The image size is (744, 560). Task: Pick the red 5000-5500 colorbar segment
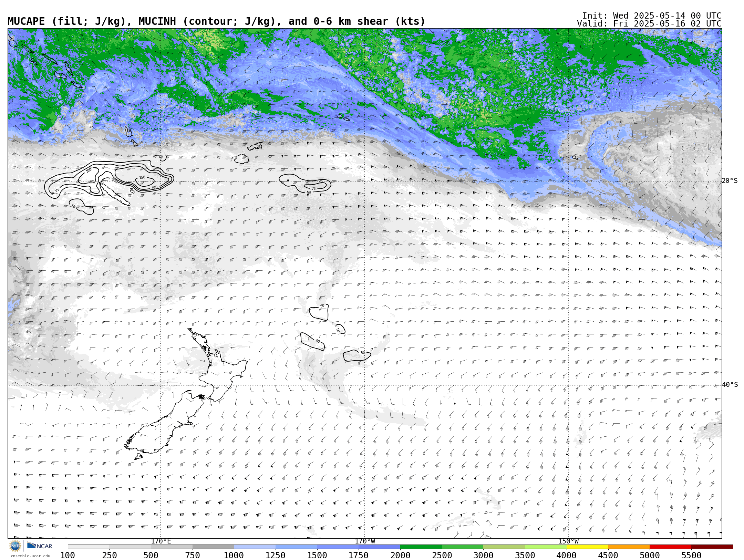(670, 547)
